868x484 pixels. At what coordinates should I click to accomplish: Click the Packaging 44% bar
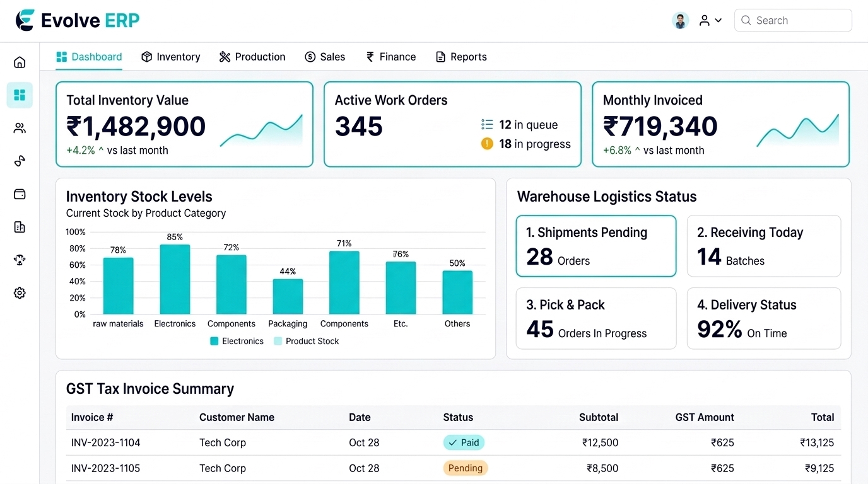(x=288, y=296)
